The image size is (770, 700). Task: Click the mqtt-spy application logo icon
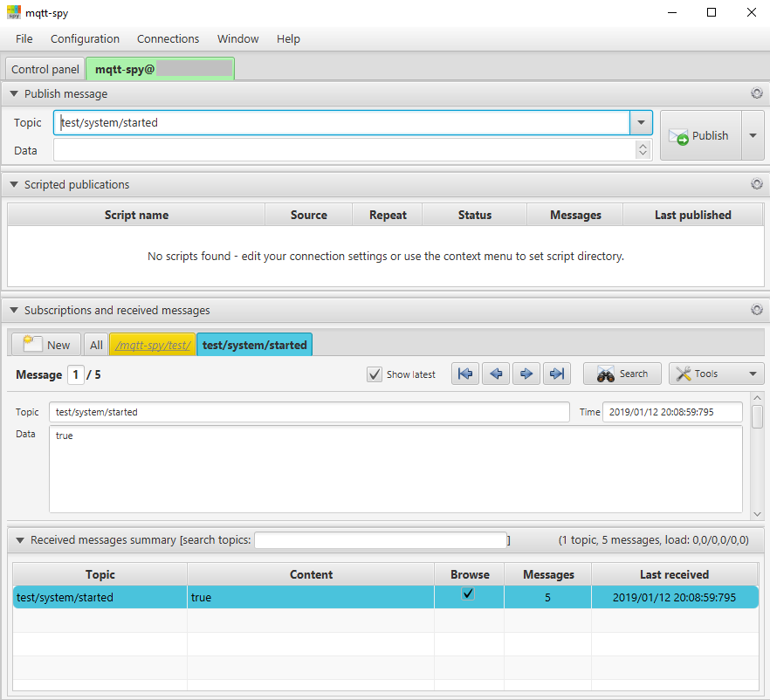[x=14, y=12]
